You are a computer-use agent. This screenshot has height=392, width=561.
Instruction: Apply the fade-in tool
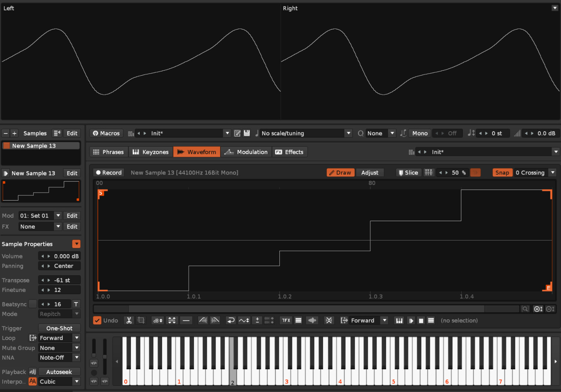pos(203,320)
